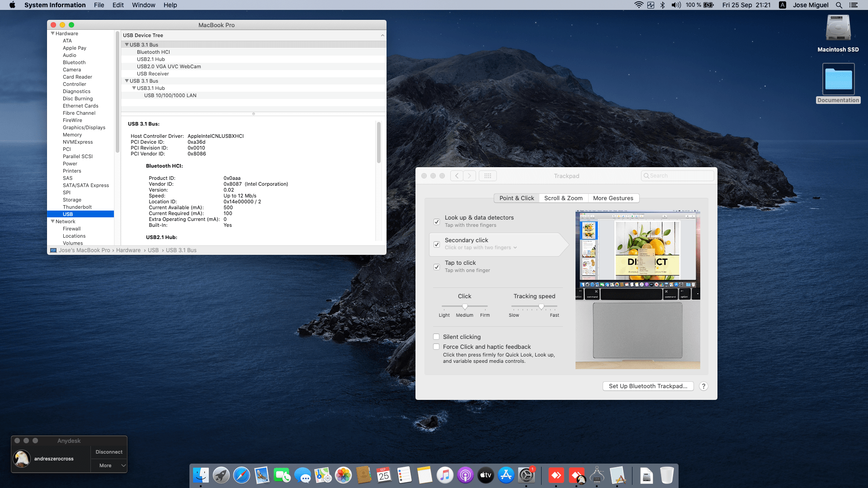This screenshot has width=868, height=488.
Task: Open the help question mark button
Action: pos(703,386)
